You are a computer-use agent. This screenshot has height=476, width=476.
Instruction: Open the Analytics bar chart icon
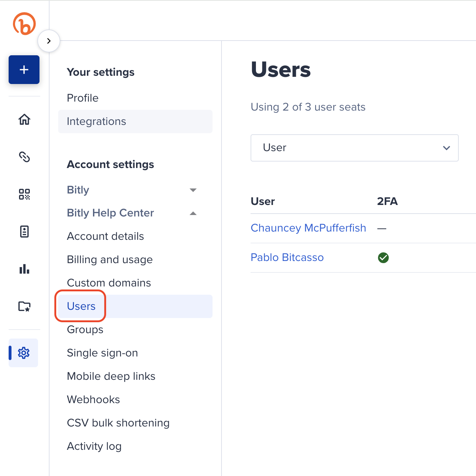(x=24, y=269)
